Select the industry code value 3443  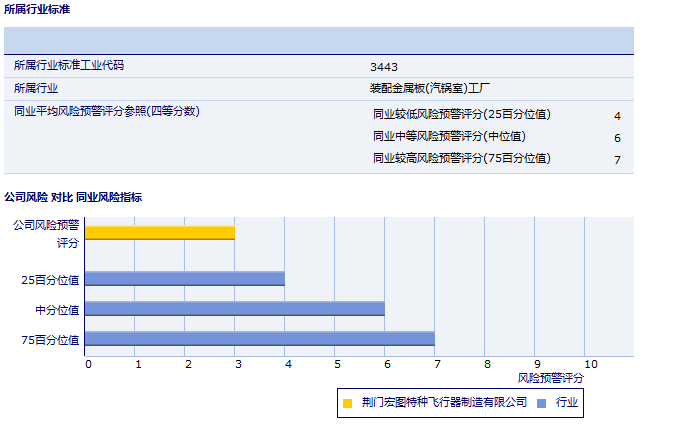point(384,67)
